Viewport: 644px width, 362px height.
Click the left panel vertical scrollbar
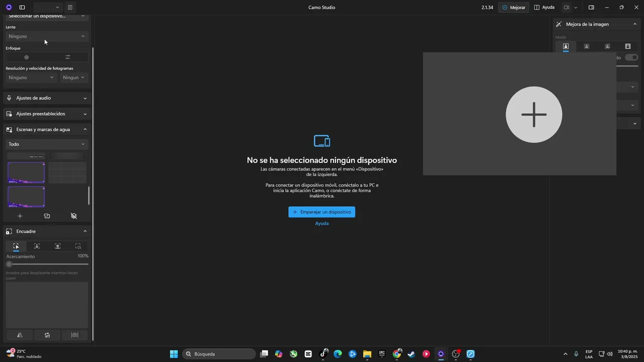tap(93, 195)
